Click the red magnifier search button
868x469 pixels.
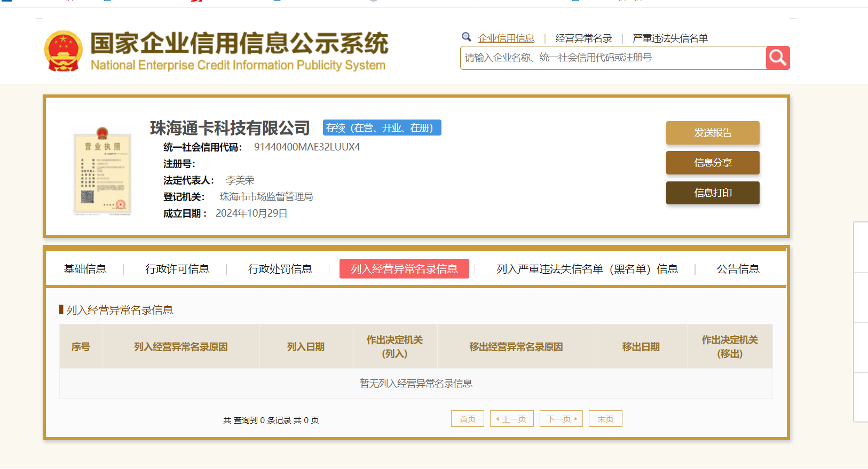(778, 58)
